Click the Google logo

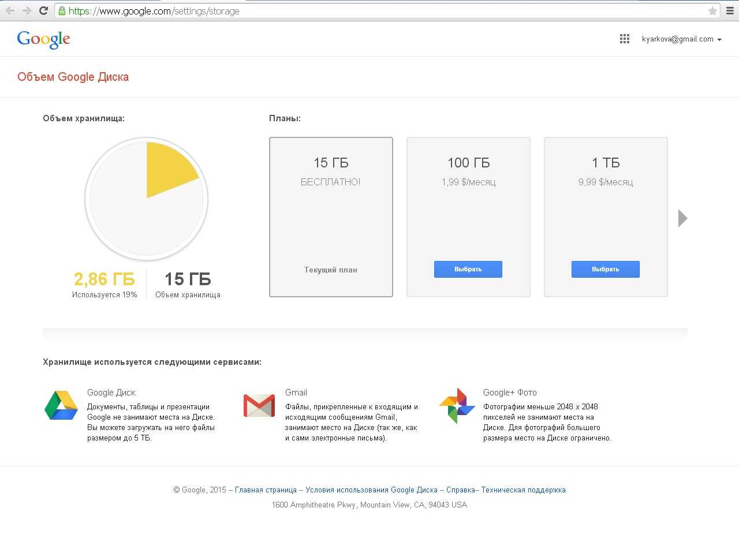[43, 39]
